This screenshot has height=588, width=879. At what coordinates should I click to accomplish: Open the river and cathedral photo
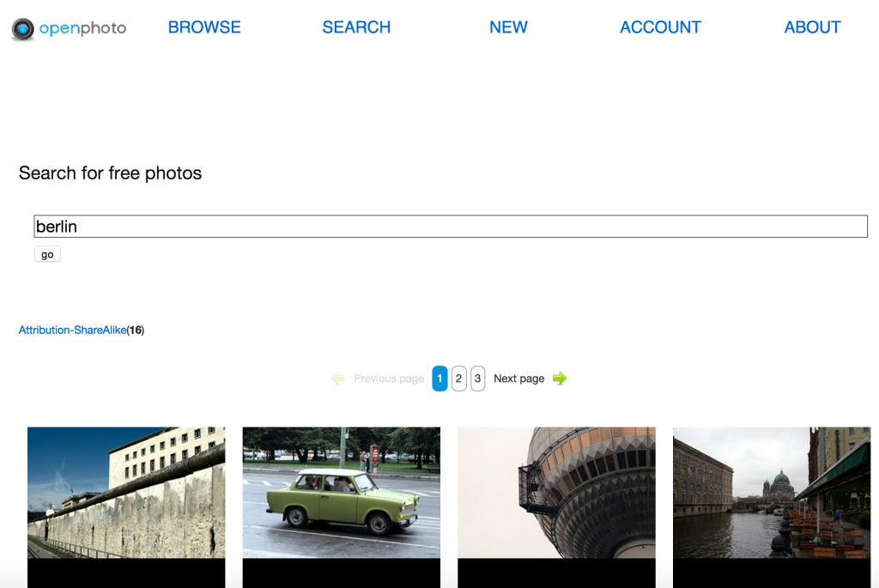pyautogui.click(x=772, y=492)
